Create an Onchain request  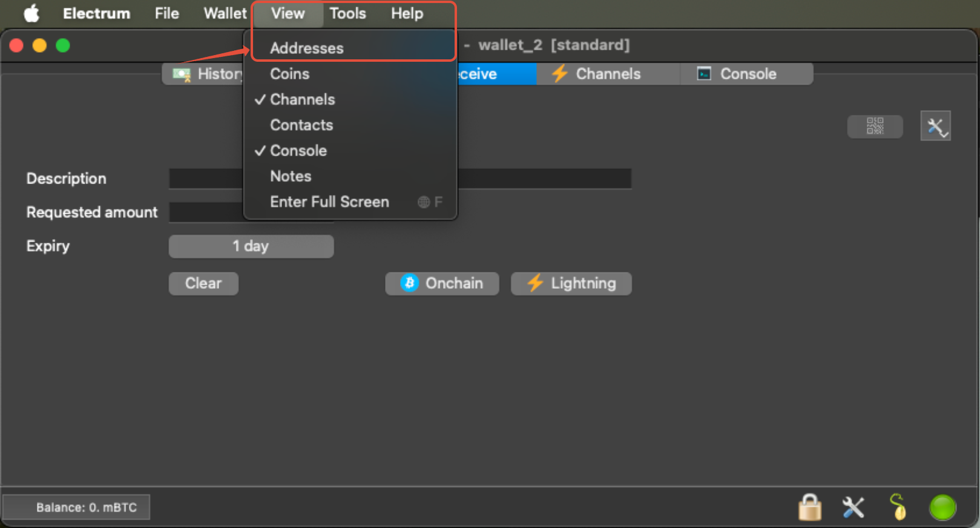click(x=442, y=283)
